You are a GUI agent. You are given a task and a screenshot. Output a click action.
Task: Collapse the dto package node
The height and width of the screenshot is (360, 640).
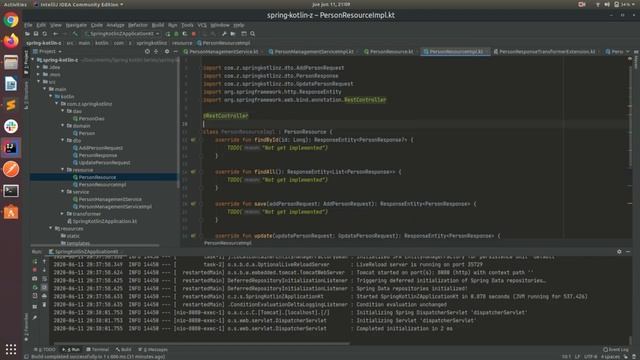pos(63,140)
